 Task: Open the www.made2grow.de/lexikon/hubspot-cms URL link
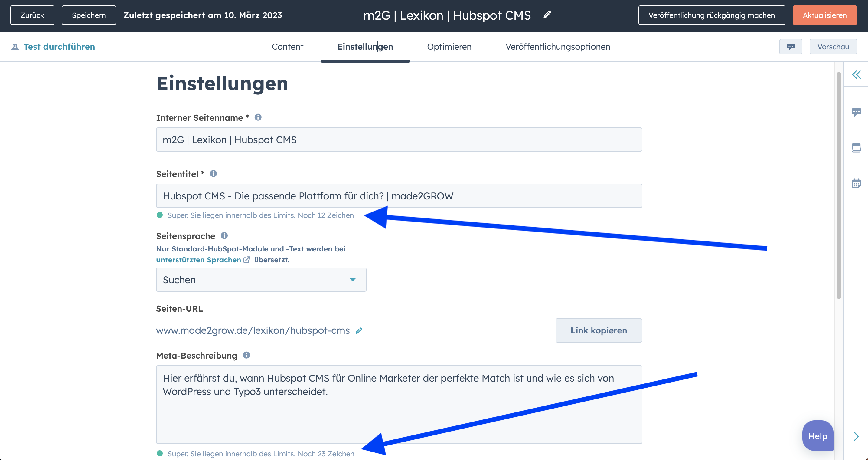253,330
